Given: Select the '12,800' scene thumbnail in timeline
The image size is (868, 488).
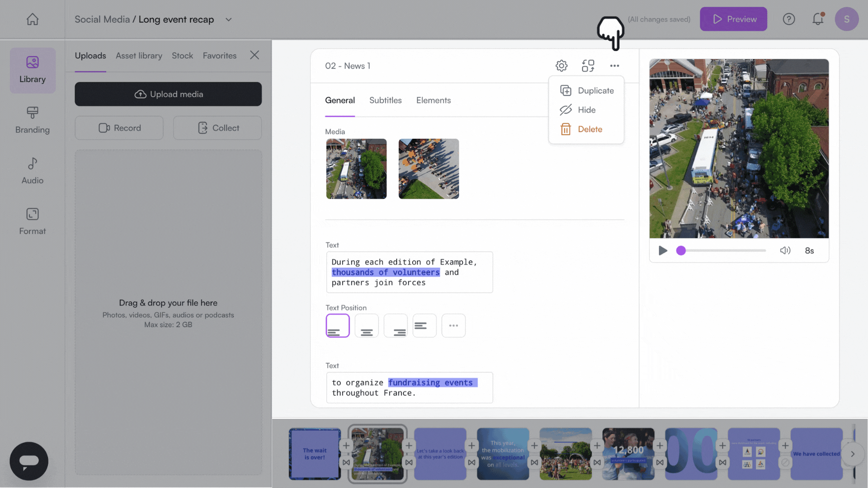Looking at the screenshot, I should 628,454.
